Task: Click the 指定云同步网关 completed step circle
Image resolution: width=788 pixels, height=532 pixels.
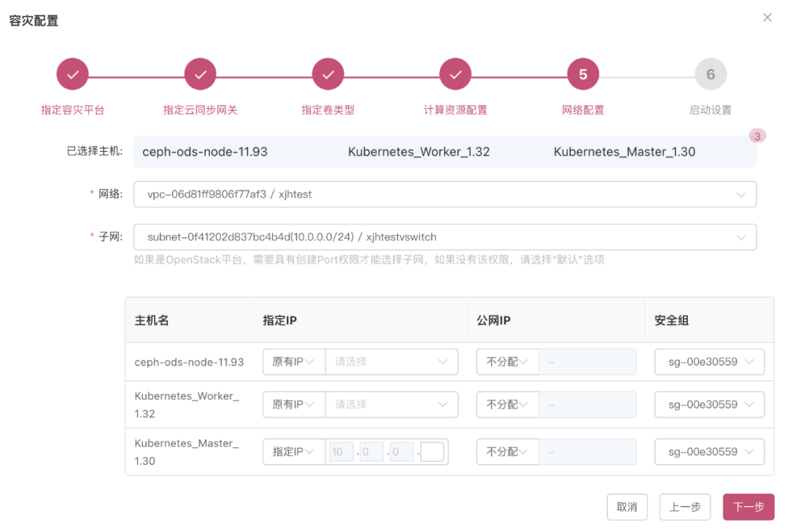Action: pyautogui.click(x=200, y=74)
